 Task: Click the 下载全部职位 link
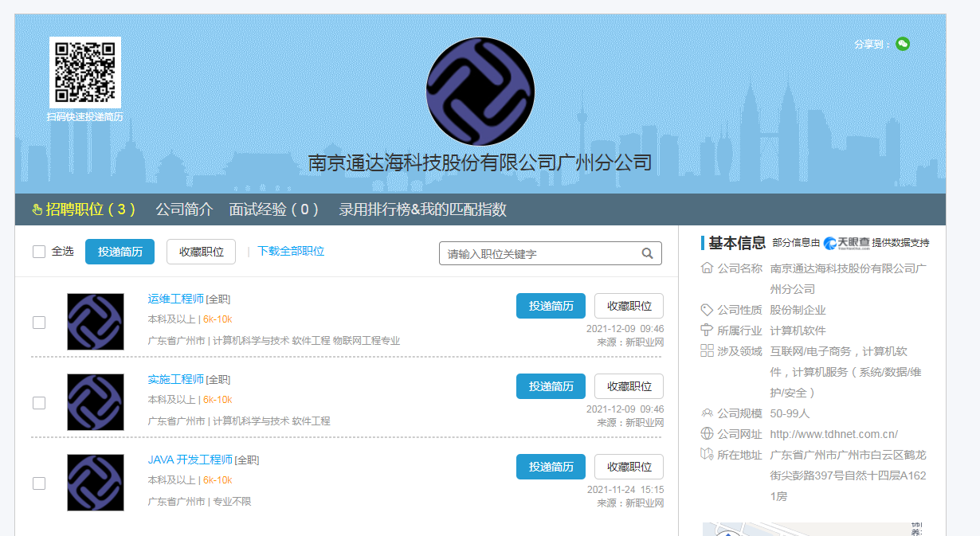pyautogui.click(x=291, y=251)
